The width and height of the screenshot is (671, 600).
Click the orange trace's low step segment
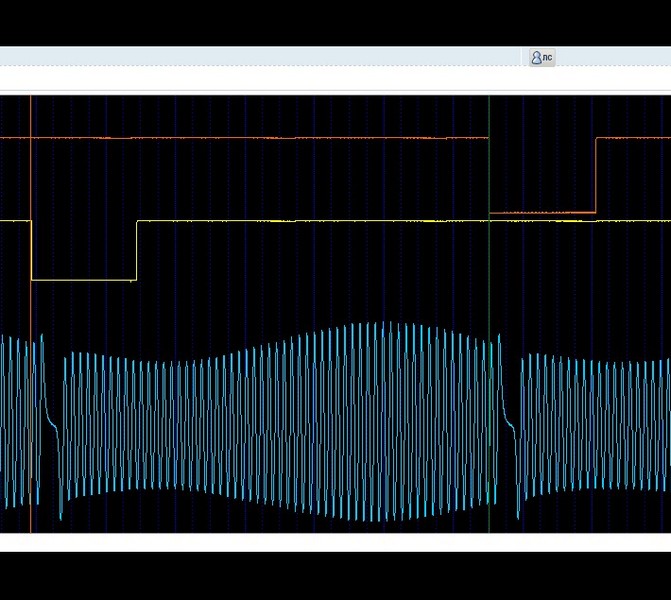click(542, 212)
